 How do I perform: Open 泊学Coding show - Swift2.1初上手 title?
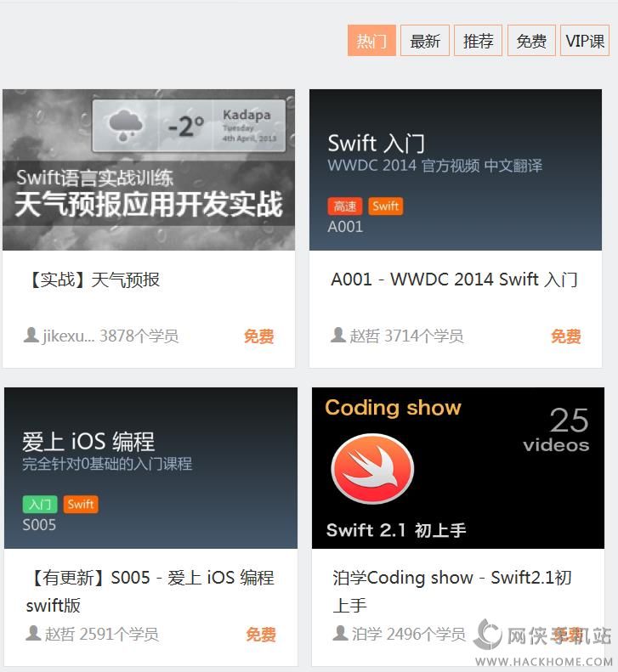[x=452, y=591]
